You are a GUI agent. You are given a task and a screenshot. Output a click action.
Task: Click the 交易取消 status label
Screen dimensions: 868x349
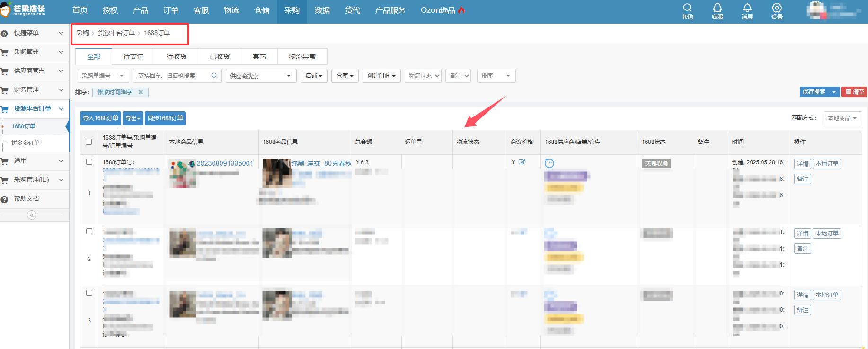656,163
